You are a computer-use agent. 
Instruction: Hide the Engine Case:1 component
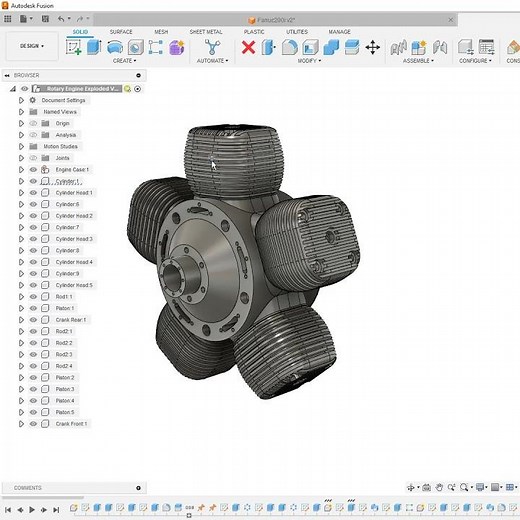click(x=33, y=170)
